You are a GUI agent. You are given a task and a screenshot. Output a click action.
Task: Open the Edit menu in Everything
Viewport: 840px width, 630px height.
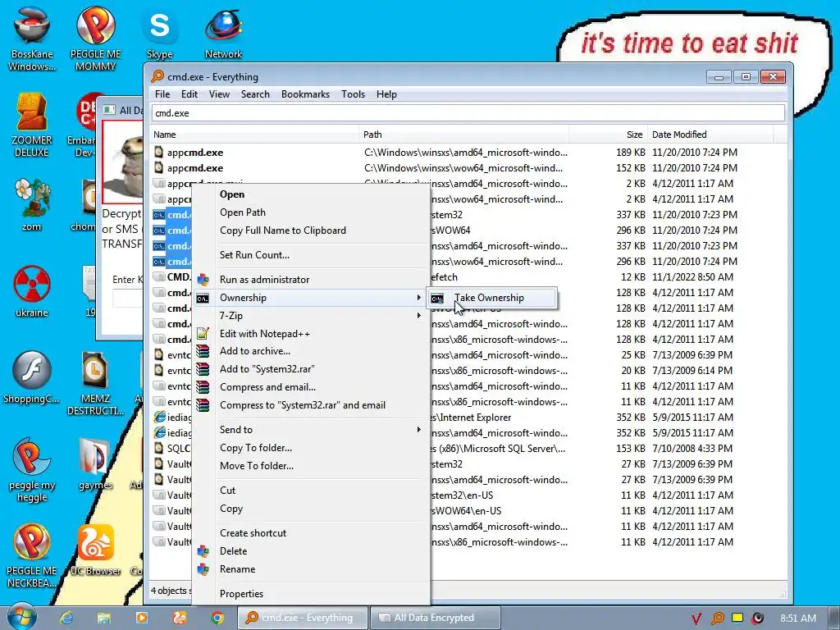point(189,94)
